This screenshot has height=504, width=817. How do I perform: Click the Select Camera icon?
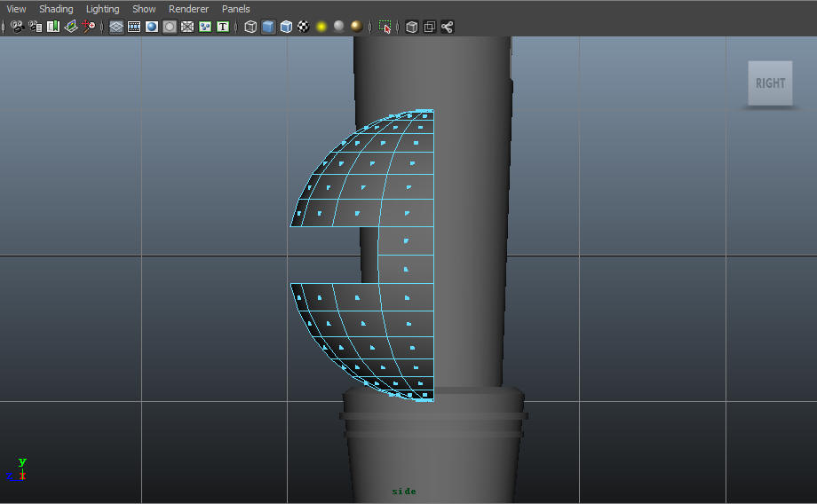pos(17,27)
